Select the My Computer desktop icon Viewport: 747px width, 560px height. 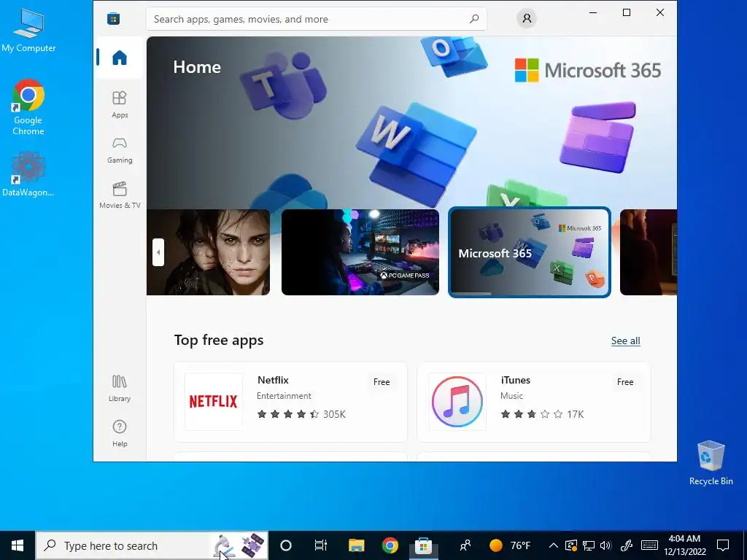28,30
